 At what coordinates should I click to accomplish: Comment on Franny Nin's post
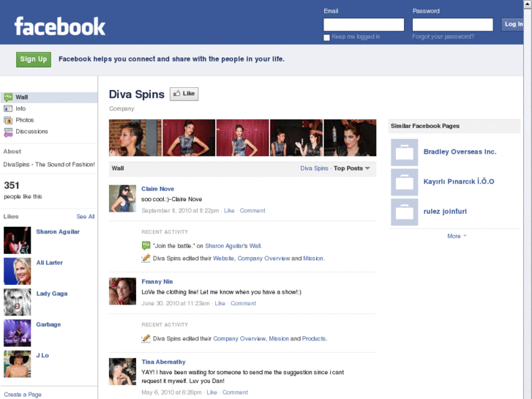[243, 303]
